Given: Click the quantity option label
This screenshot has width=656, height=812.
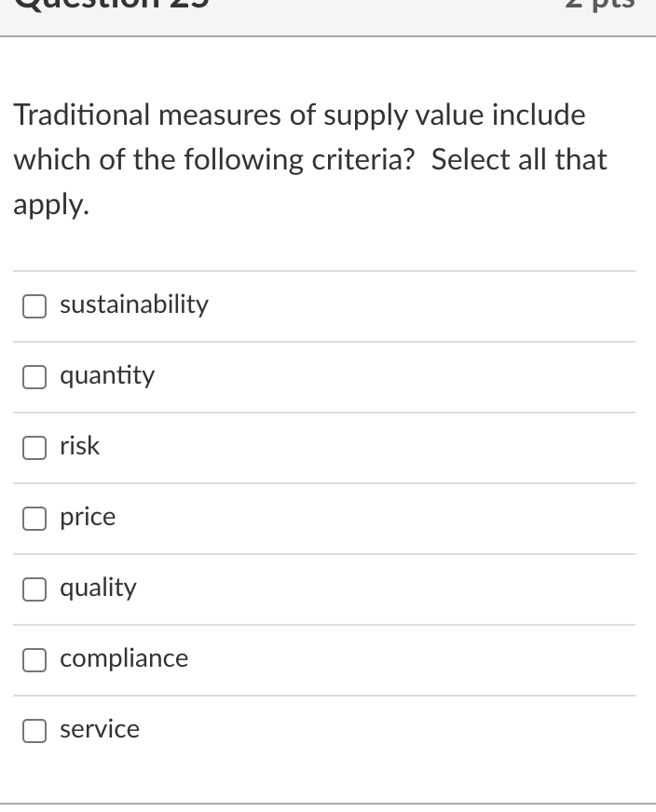Looking at the screenshot, I should pyautogui.click(x=107, y=375).
